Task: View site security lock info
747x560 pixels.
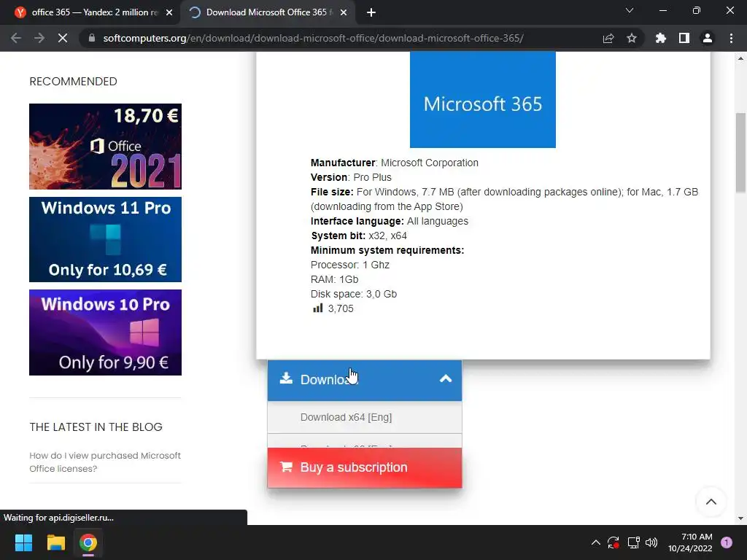Action: [x=91, y=38]
